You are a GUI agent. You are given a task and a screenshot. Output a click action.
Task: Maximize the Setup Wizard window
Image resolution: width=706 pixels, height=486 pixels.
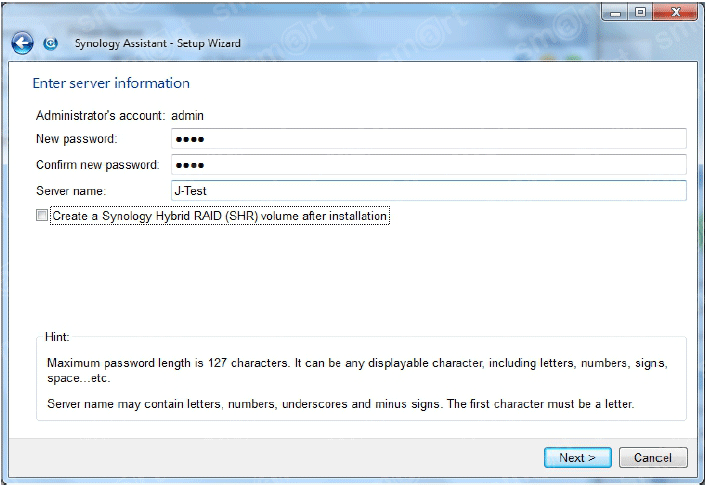640,13
